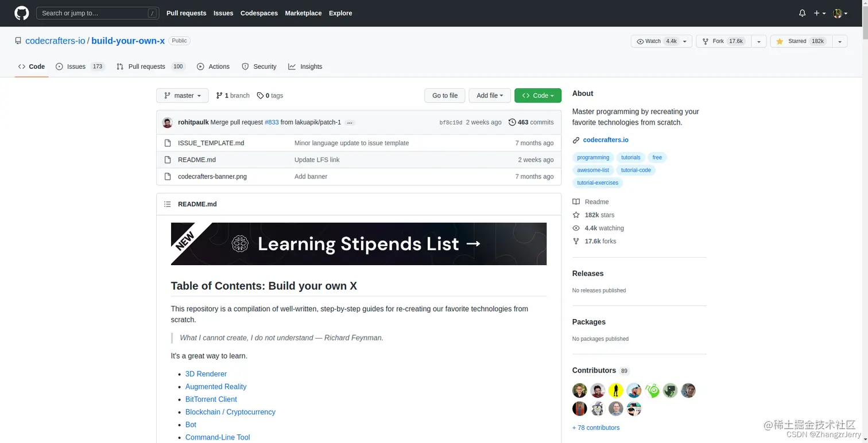This screenshot has height=443, width=868.
Task: Open Readme link in About sidebar
Action: coord(591,202)
